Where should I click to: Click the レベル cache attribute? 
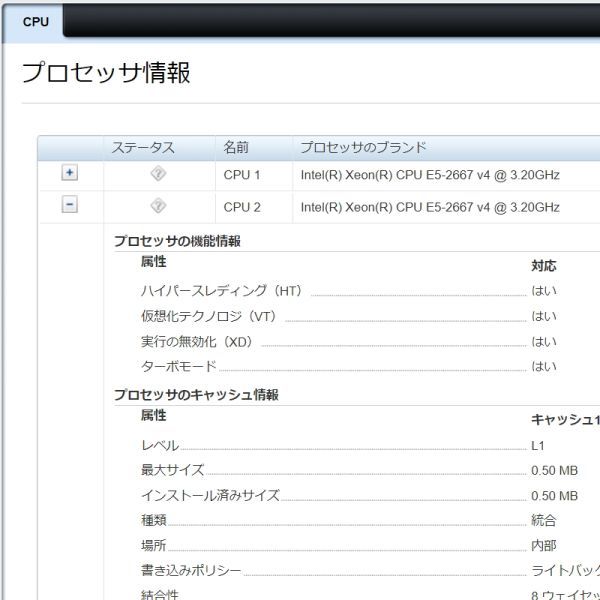click(x=160, y=445)
